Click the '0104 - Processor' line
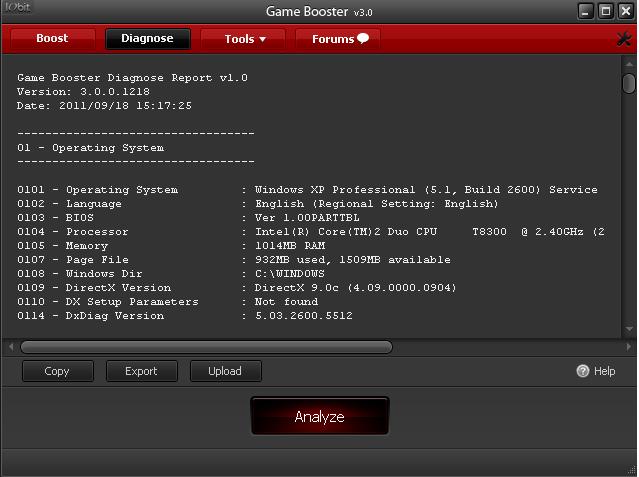Screen dimensions: 639x477 click(x=311, y=232)
